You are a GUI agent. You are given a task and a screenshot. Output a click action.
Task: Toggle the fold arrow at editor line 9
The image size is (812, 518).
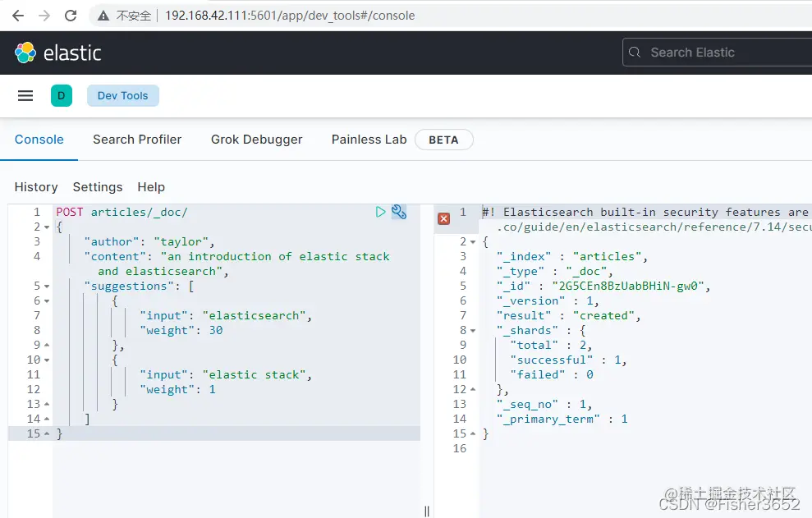[47, 345]
